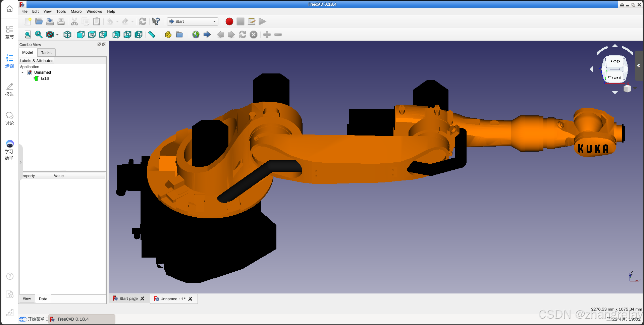Click the Print toolbar icon
Image resolution: width=644 pixels, height=325 pixels.
(x=61, y=21)
